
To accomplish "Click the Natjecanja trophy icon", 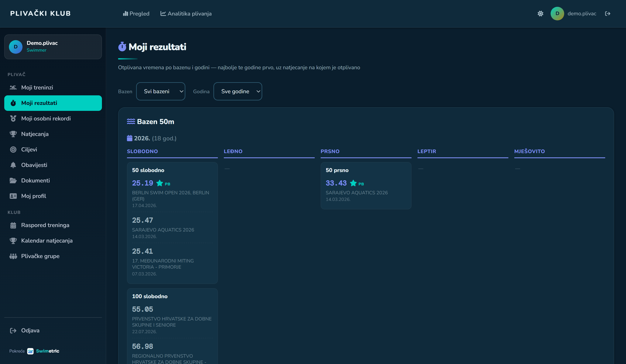I will pyautogui.click(x=13, y=134).
